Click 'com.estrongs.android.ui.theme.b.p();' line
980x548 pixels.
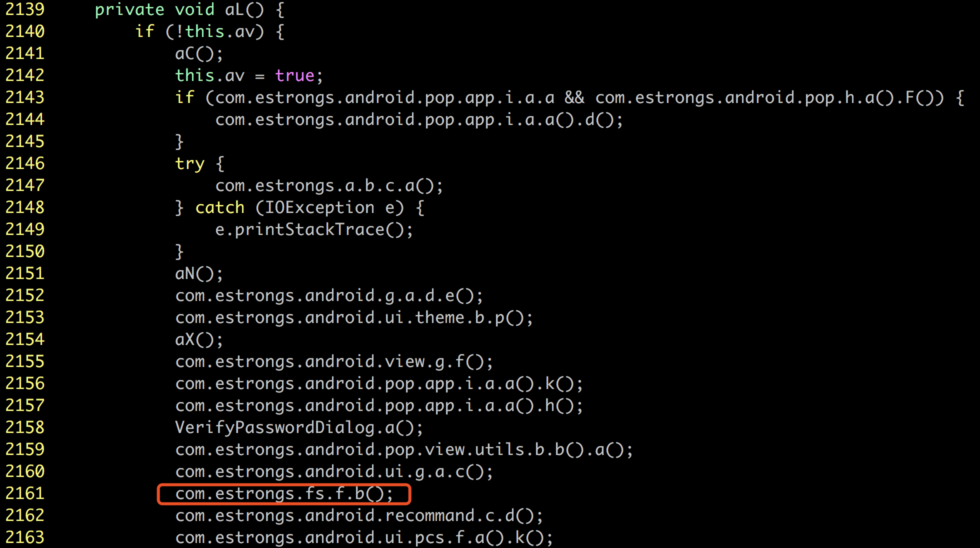(354, 318)
